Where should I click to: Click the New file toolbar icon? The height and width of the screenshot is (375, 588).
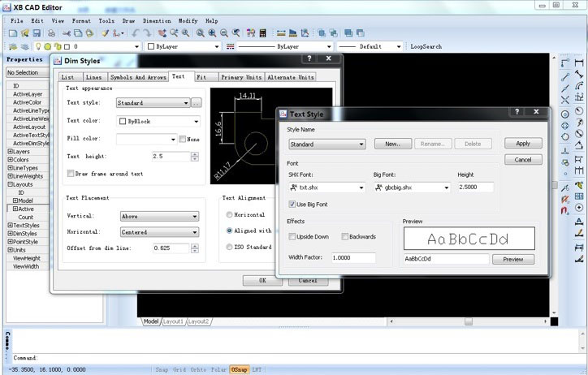[x=12, y=33]
